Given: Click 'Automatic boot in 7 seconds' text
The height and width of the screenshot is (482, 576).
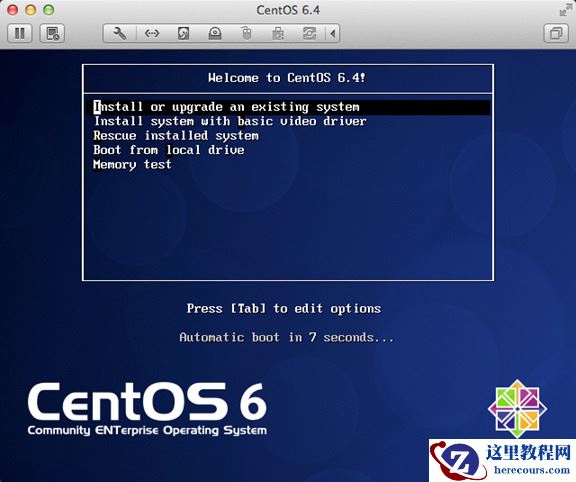Looking at the screenshot, I should [287, 337].
